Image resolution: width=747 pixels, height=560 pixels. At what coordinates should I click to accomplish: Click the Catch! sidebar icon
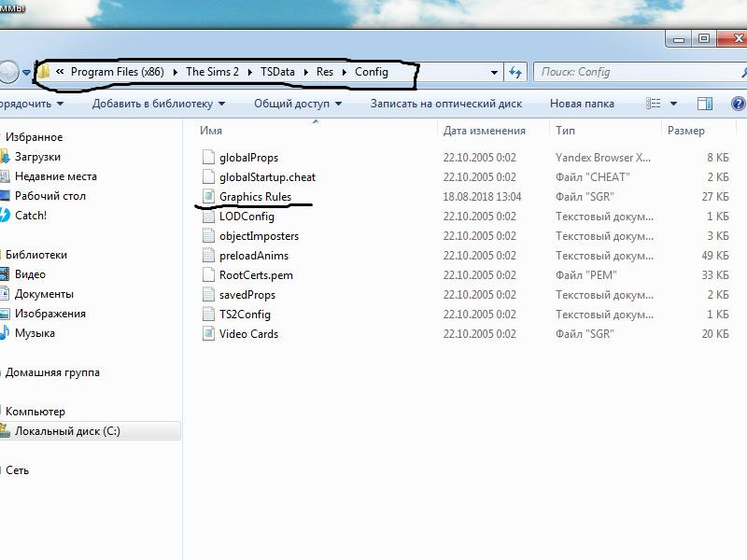(5, 216)
